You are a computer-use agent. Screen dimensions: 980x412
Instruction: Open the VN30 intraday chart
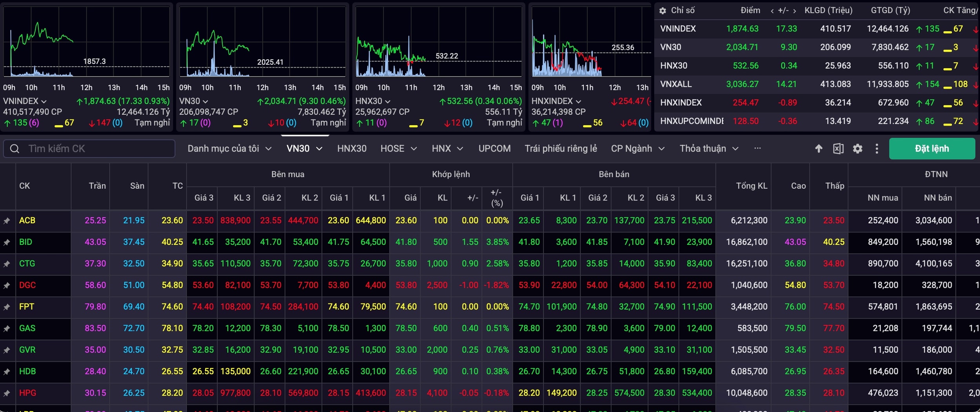pyautogui.click(x=263, y=42)
